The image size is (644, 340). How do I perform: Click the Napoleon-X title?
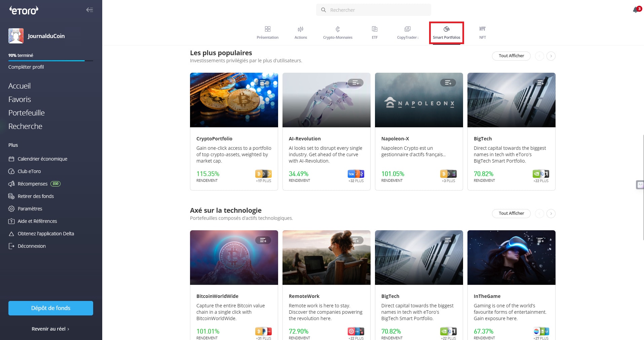(395, 139)
